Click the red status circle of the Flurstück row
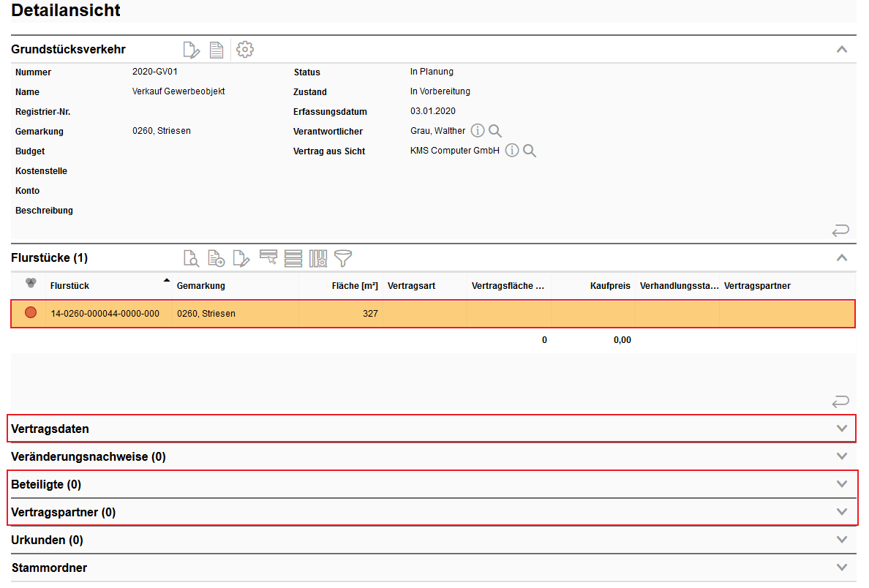869x588 pixels. pyautogui.click(x=31, y=313)
